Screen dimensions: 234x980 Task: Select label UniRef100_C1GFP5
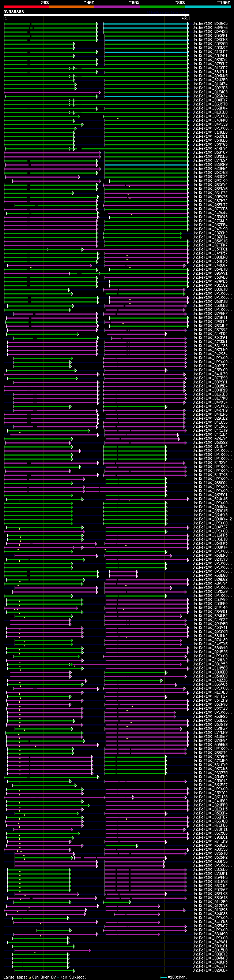point(210,536)
